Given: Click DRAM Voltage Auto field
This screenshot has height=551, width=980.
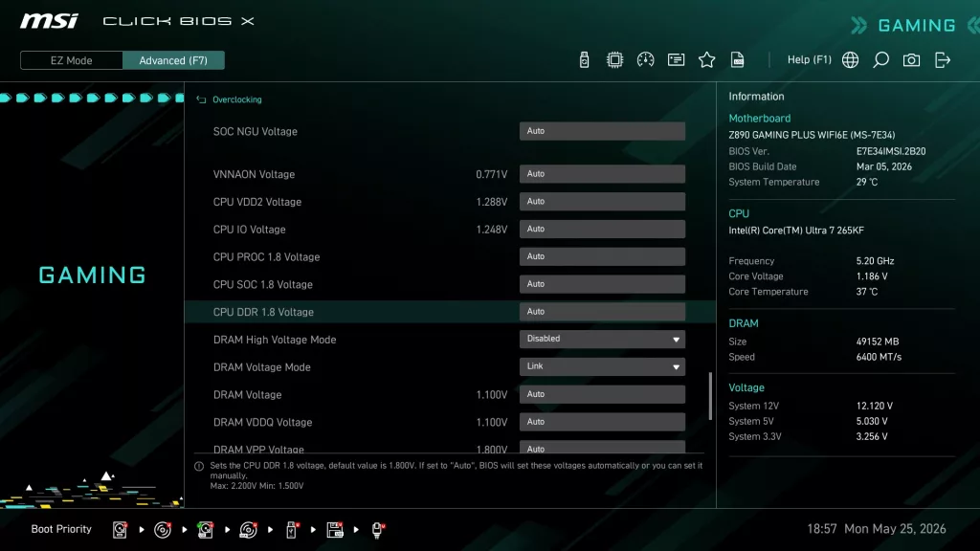Looking at the screenshot, I should tap(602, 394).
